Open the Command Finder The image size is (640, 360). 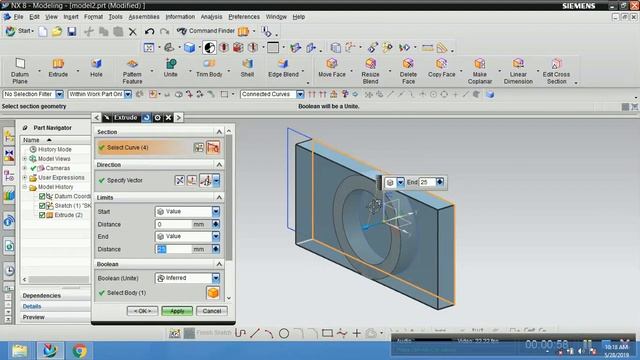click(206, 31)
